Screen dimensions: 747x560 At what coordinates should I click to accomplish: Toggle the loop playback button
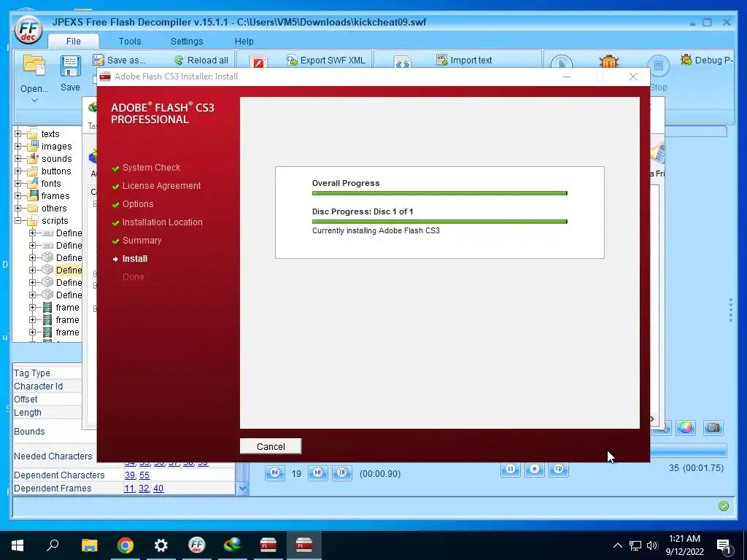click(559, 470)
